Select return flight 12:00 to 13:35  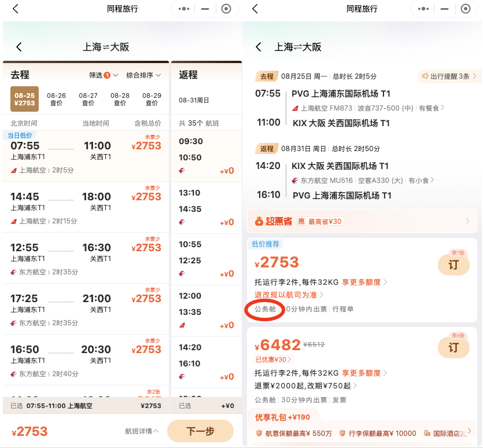click(x=207, y=310)
